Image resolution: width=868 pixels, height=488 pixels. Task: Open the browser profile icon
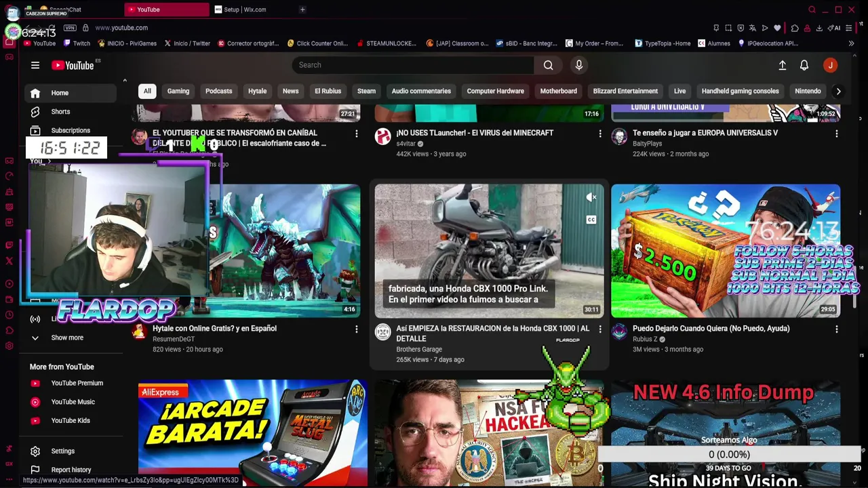(x=807, y=28)
